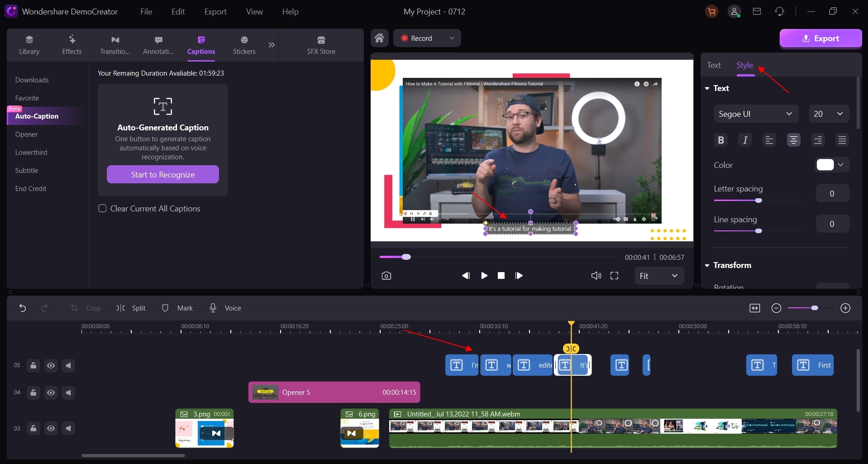The height and width of the screenshot is (464, 868).
Task: Add a Mark on the timeline
Action: [177, 308]
